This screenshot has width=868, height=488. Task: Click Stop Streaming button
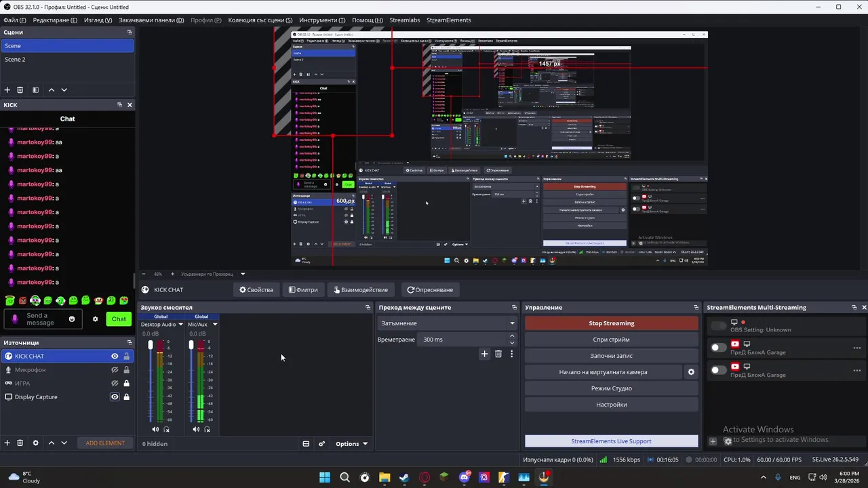[x=611, y=323]
